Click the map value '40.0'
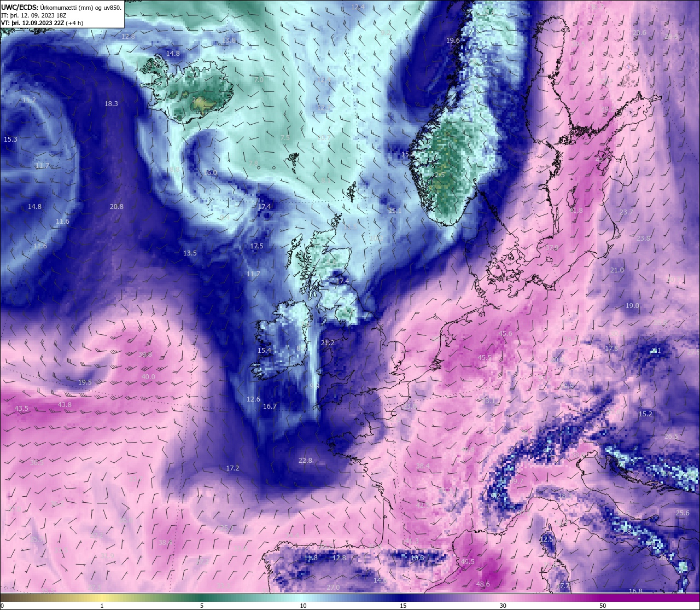The height and width of the screenshot is (610, 700). [148, 377]
